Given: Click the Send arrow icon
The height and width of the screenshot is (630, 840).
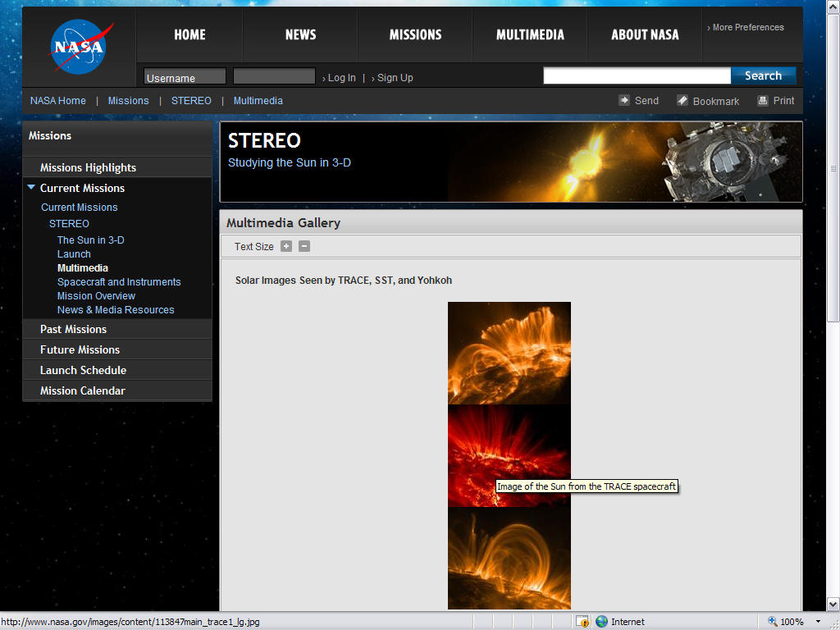Looking at the screenshot, I should pyautogui.click(x=624, y=100).
